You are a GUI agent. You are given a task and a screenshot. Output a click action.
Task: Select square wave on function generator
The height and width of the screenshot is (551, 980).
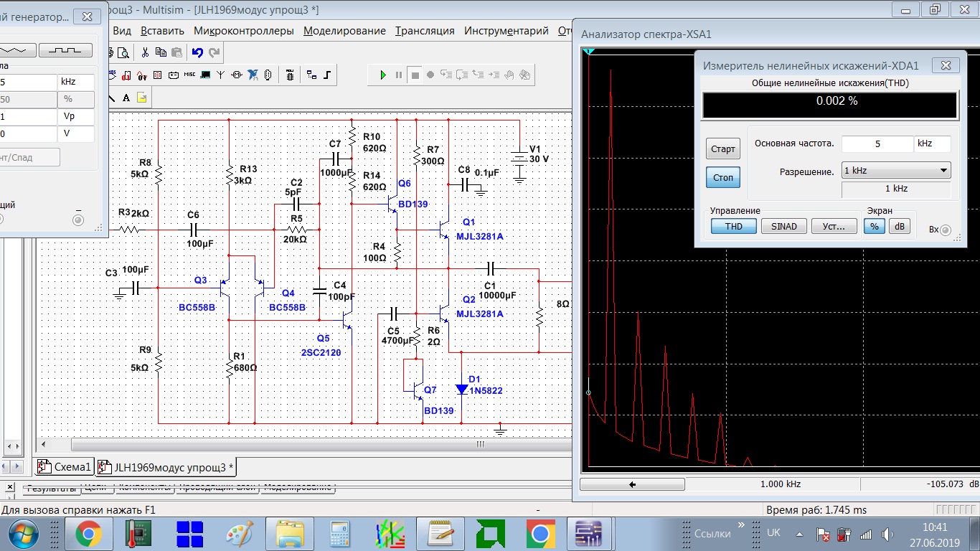(65, 50)
